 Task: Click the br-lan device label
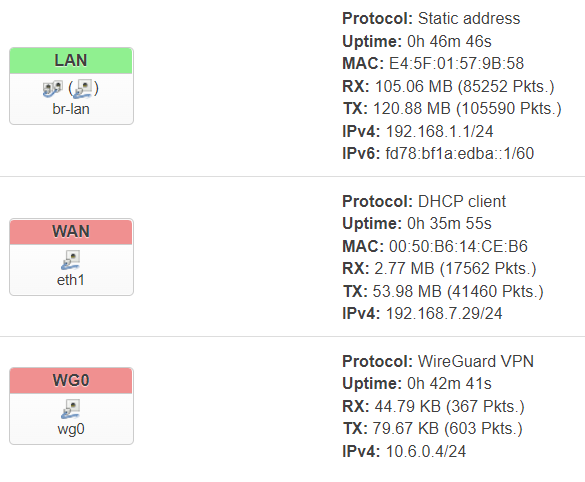point(71,109)
